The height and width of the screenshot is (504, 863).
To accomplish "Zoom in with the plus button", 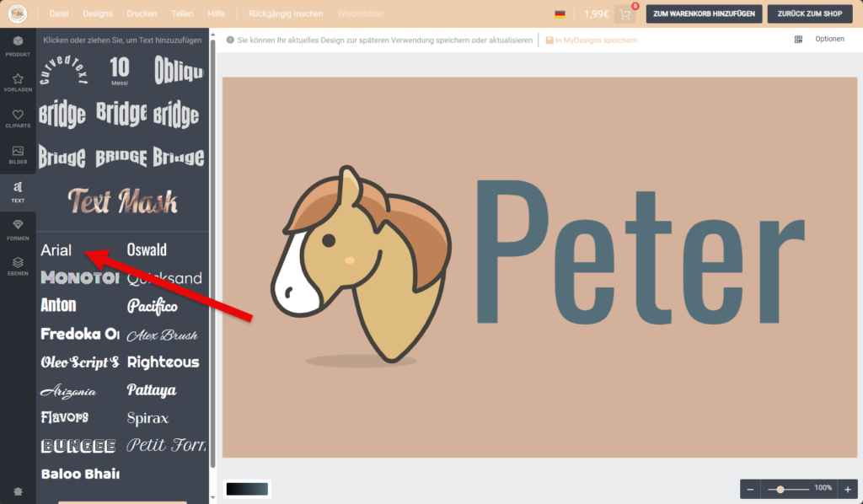I will [848, 489].
